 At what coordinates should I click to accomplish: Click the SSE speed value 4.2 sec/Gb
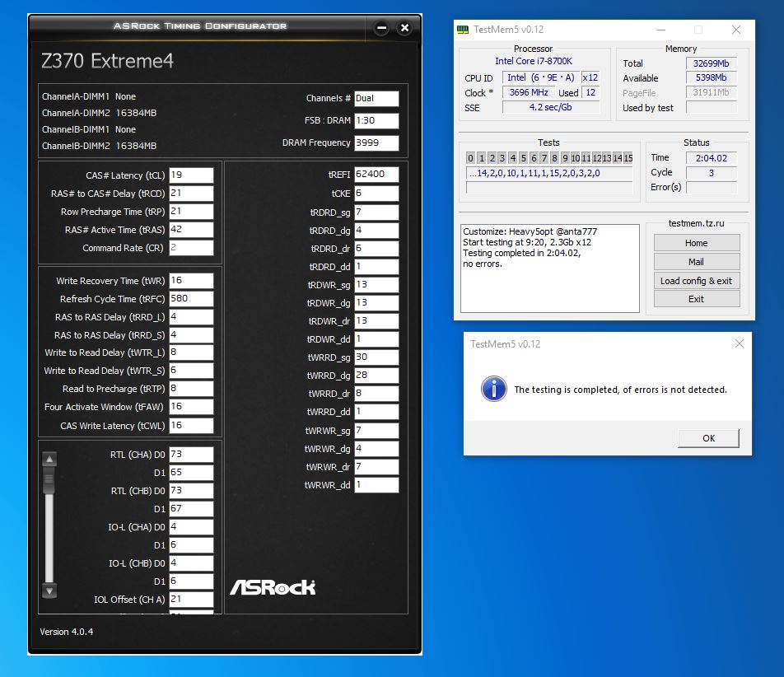coord(550,107)
